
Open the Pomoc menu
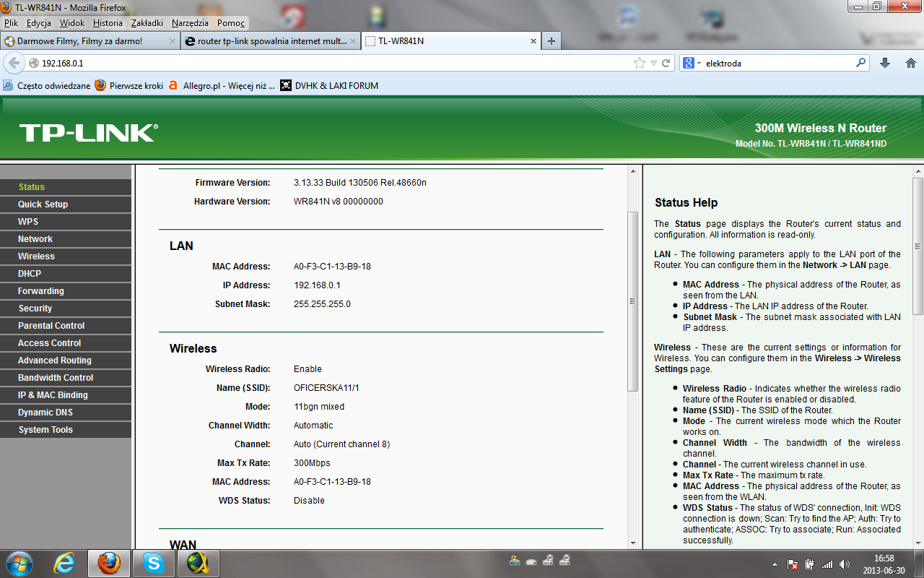click(x=231, y=23)
